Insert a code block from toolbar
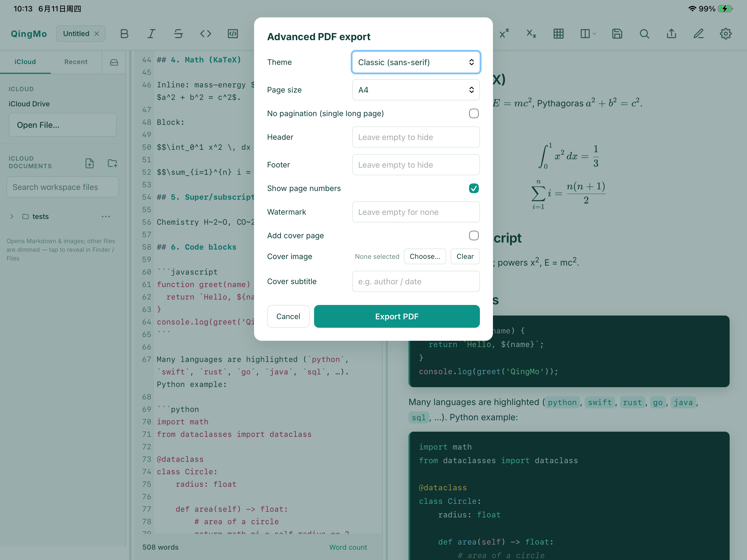Viewport: 747px width, 560px height. (x=233, y=34)
